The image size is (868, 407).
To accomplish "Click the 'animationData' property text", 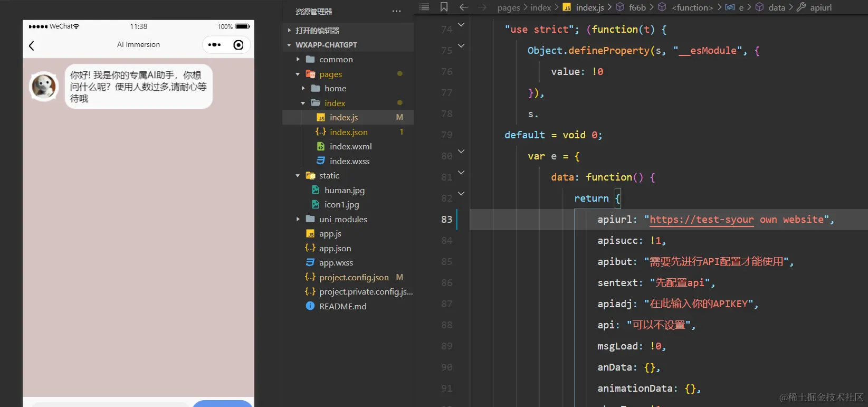I will point(635,388).
